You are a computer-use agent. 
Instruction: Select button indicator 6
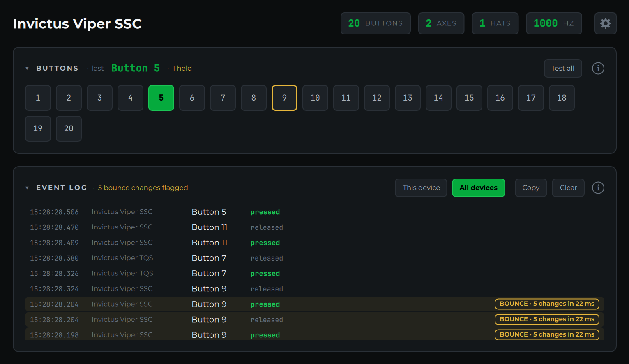click(192, 98)
